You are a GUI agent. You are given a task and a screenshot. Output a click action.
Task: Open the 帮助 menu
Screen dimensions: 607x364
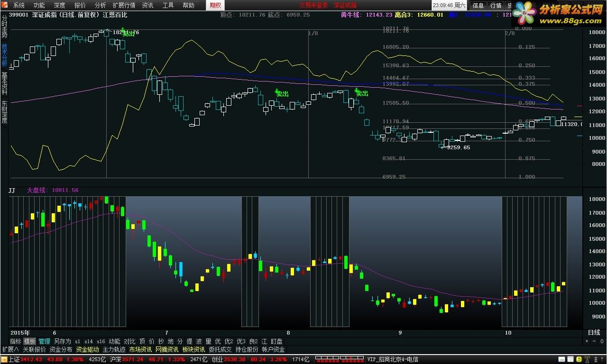188,5
